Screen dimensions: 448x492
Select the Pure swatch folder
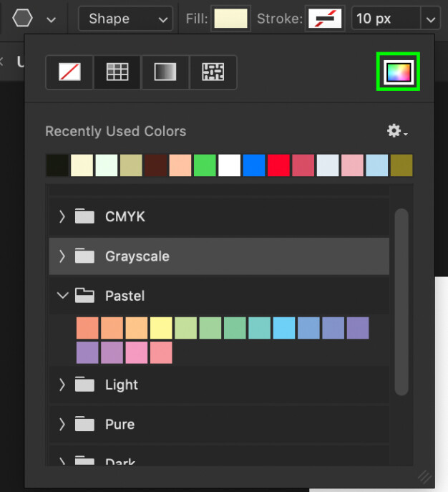(119, 424)
